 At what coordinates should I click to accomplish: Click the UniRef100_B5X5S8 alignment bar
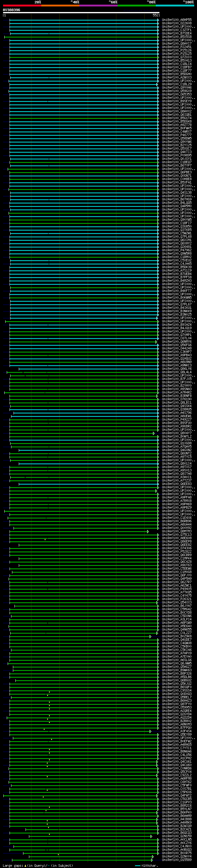pos(81,37)
